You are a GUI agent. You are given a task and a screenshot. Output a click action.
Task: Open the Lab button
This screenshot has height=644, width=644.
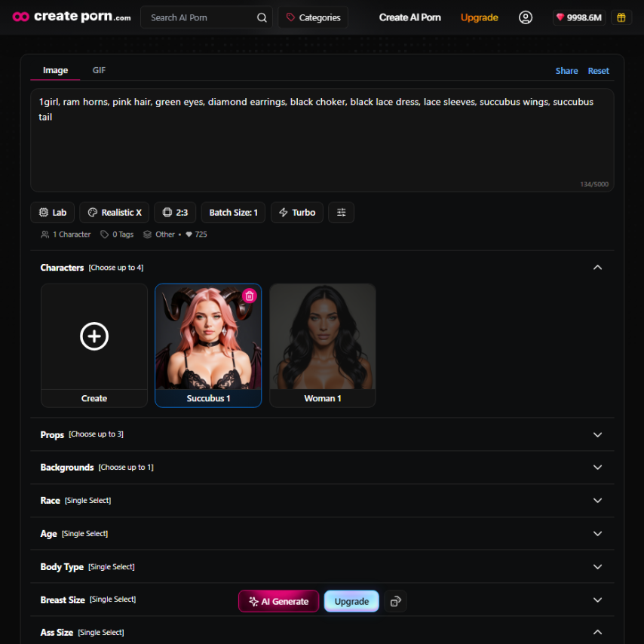pyautogui.click(x=53, y=213)
